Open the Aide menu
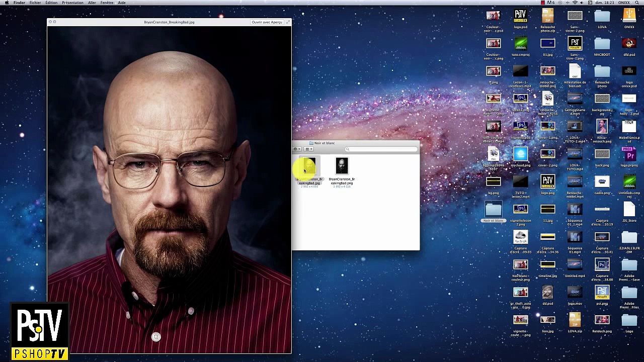 pyautogui.click(x=122, y=3)
